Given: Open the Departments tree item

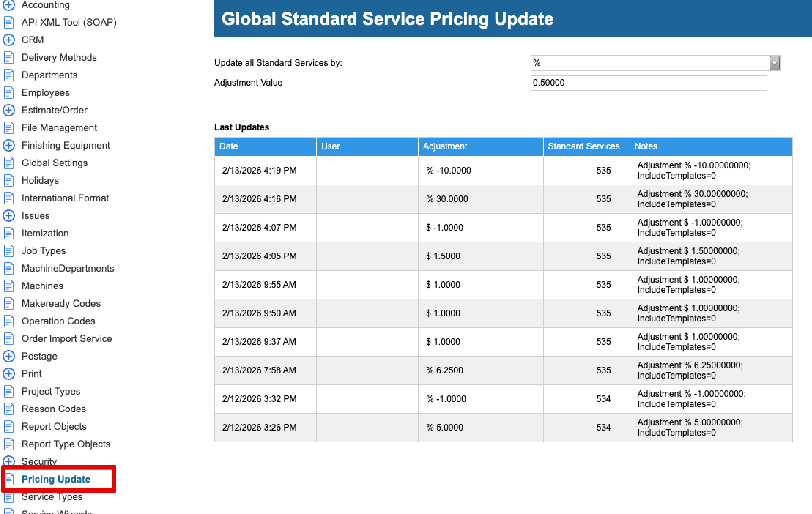Looking at the screenshot, I should (x=49, y=75).
